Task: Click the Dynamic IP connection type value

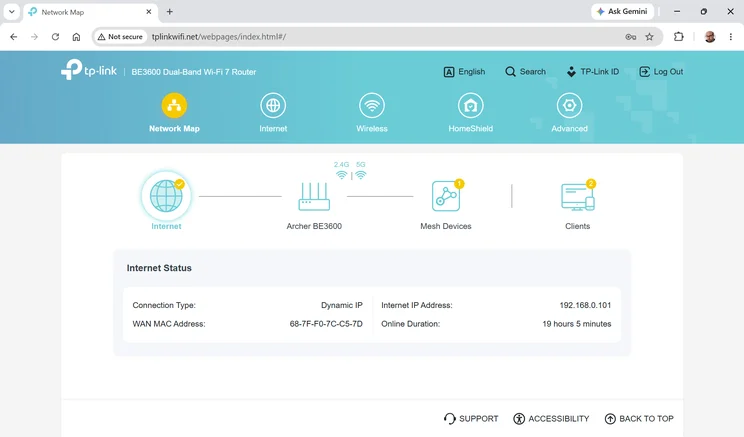Action: coord(342,305)
